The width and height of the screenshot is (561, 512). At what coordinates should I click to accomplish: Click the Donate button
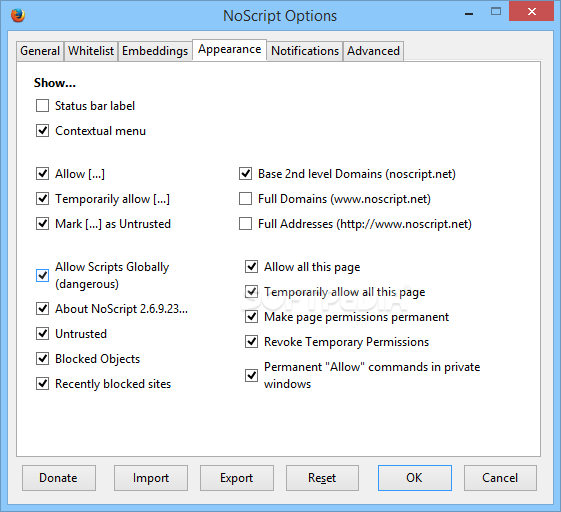[x=59, y=478]
